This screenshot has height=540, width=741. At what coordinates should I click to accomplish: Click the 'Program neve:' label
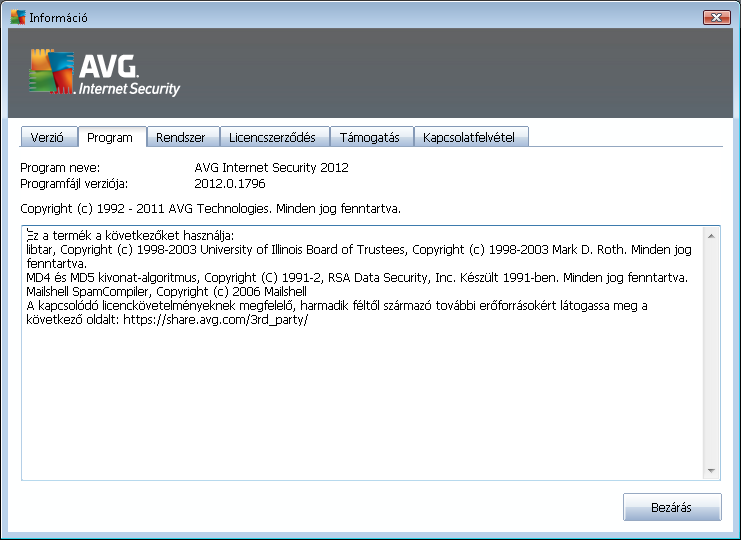pyautogui.click(x=60, y=168)
